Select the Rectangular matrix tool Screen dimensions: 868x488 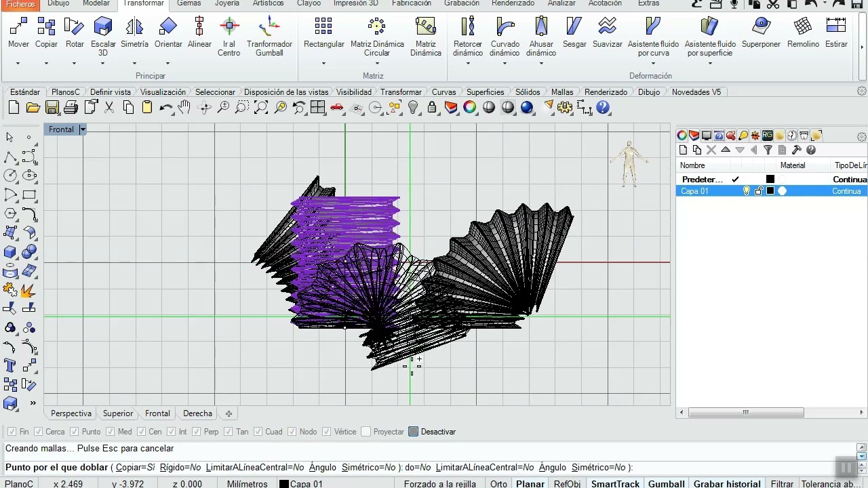[x=324, y=33]
